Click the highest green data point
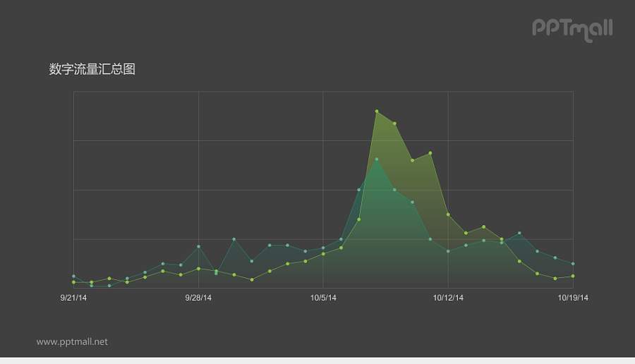This screenshot has height=364, width=635. click(377, 111)
